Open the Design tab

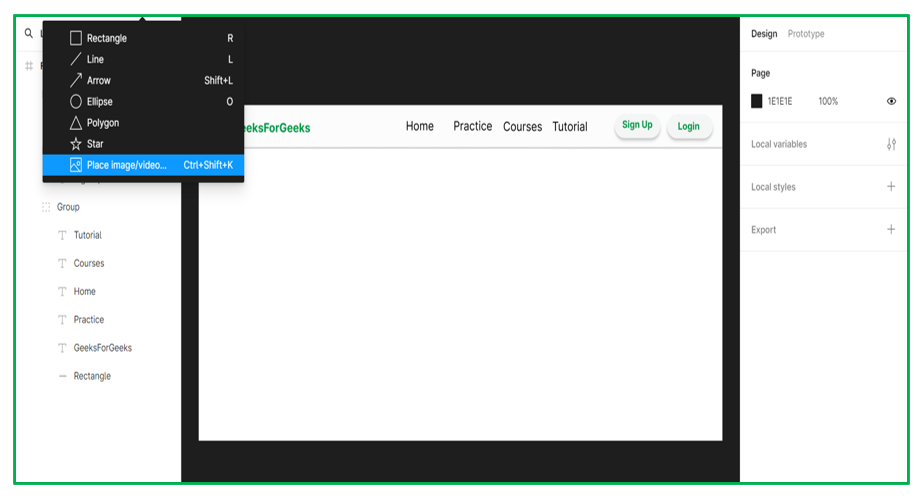click(764, 34)
